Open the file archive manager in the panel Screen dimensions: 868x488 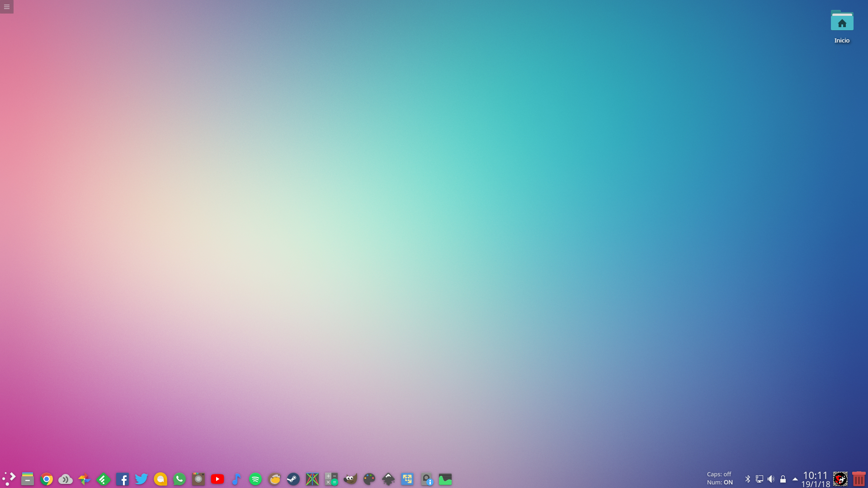click(28, 479)
